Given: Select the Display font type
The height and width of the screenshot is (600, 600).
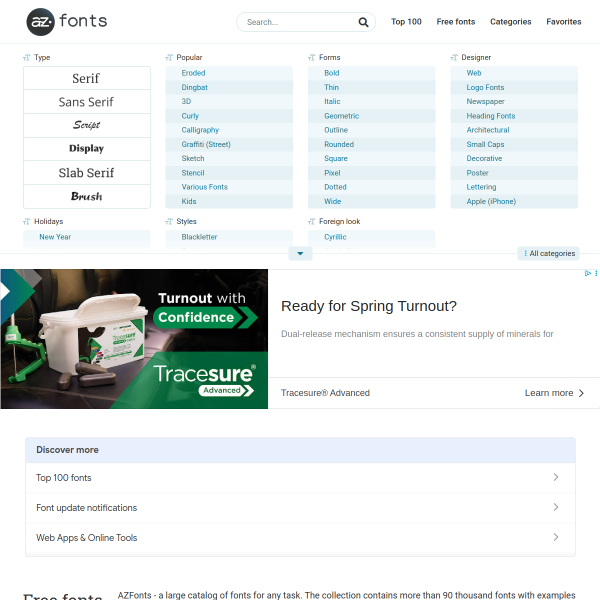Looking at the screenshot, I should 86,149.
